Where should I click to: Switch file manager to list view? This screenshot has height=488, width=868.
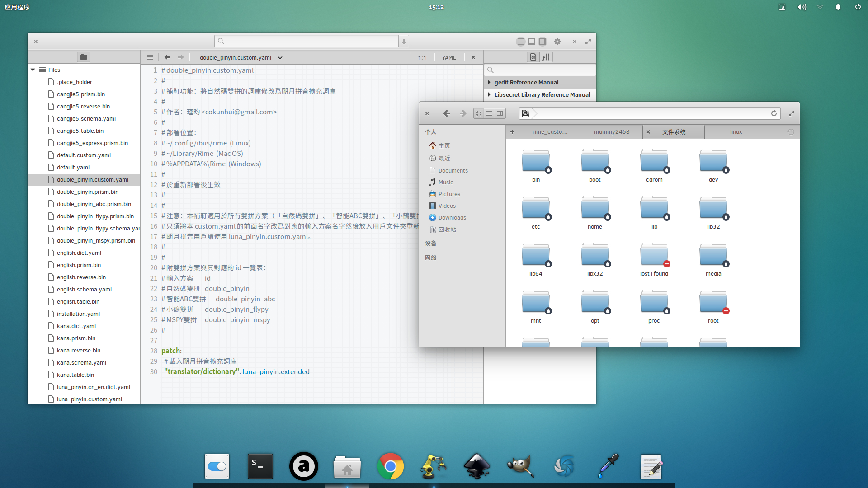(x=489, y=113)
